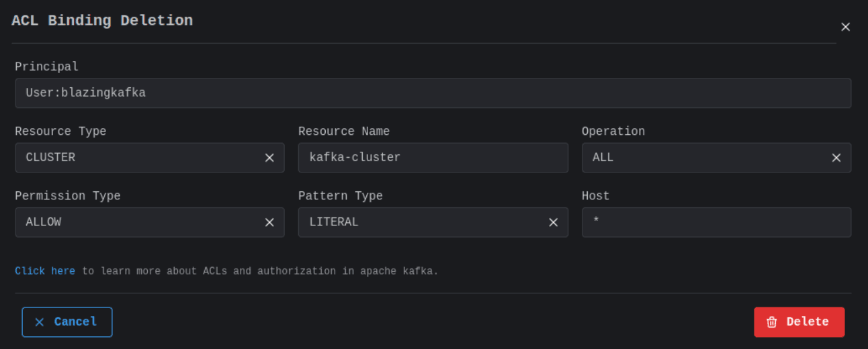Confirm with the red Delete button
The width and height of the screenshot is (868, 349).
(x=799, y=322)
